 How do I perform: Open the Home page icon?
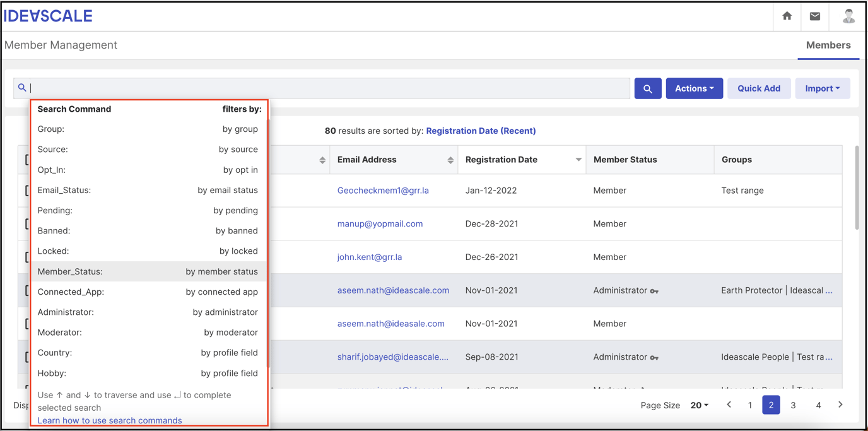[787, 16]
